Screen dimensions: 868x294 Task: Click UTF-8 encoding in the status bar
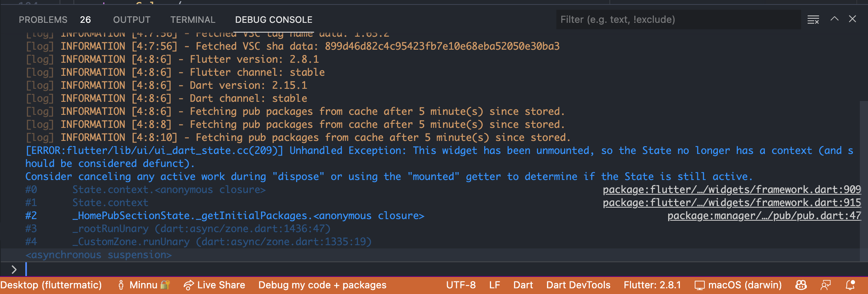(461, 285)
